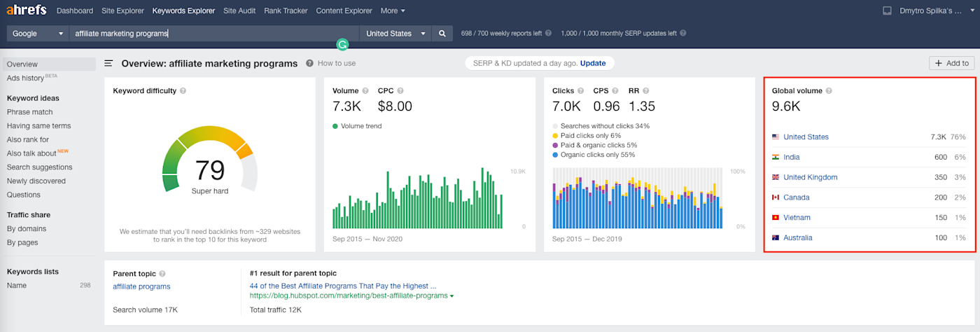Click the Ahrefs logo
Viewport: 980px width, 332px height.
point(27,11)
